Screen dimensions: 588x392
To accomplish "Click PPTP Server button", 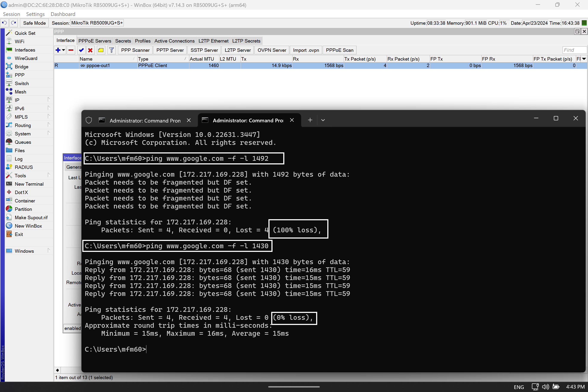I will [170, 50].
